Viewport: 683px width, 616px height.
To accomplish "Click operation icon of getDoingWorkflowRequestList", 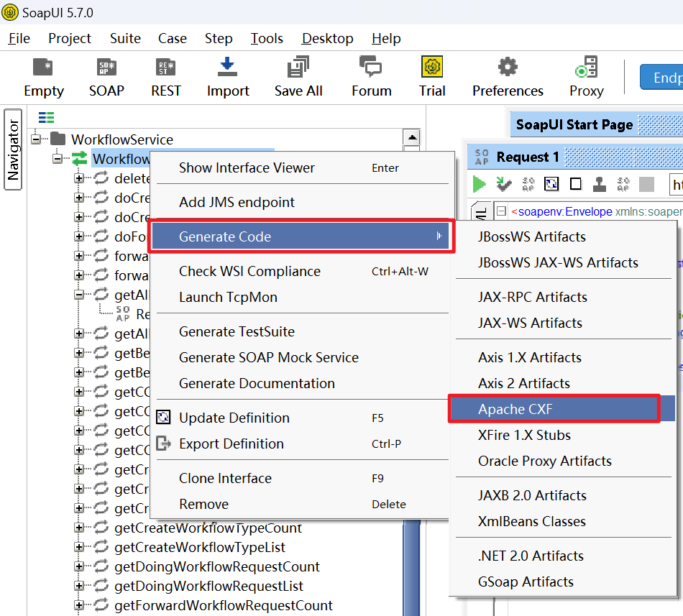I will coord(101,585).
